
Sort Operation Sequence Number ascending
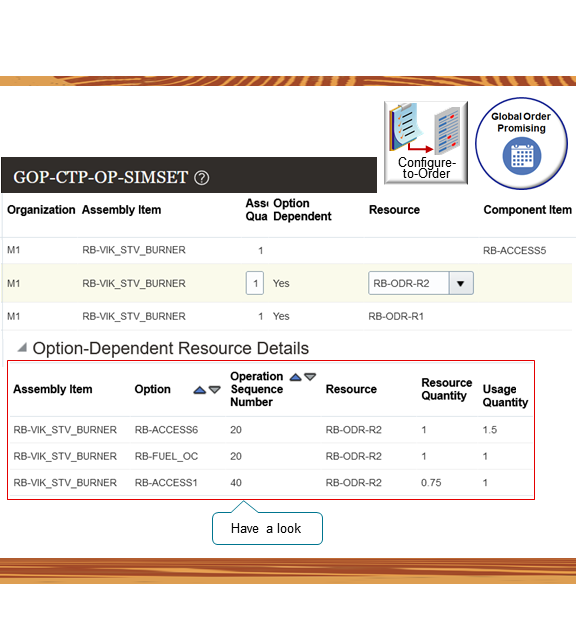tap(295, 377)
